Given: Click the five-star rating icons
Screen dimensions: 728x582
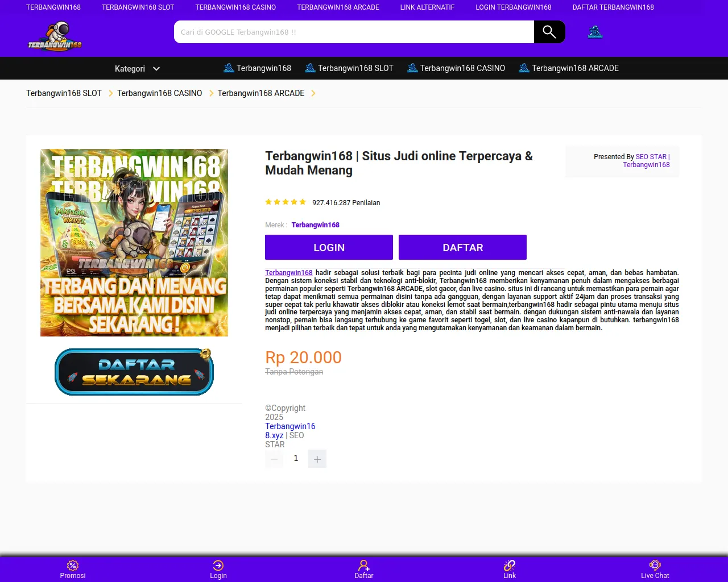Looking at the screenshot, I should (286, 202).
